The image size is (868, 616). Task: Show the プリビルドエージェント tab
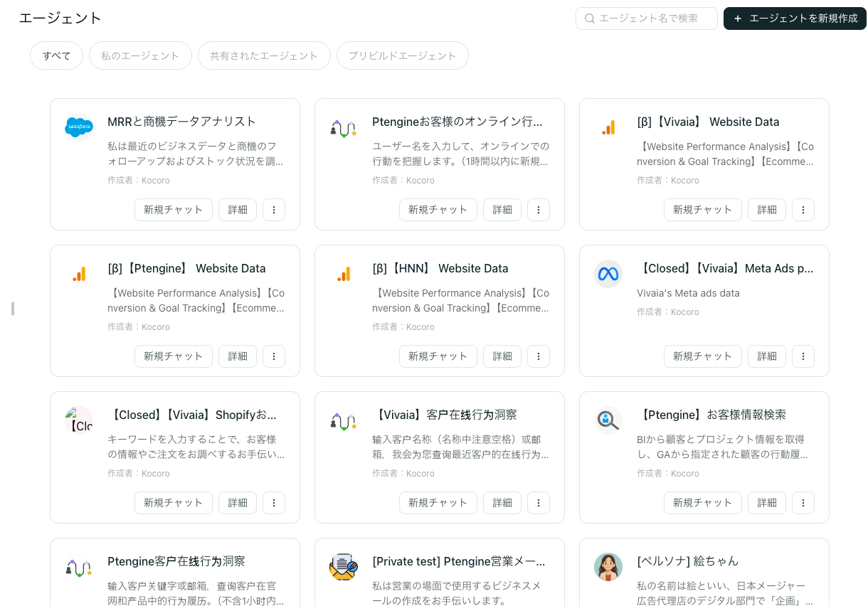pos(403,55)
